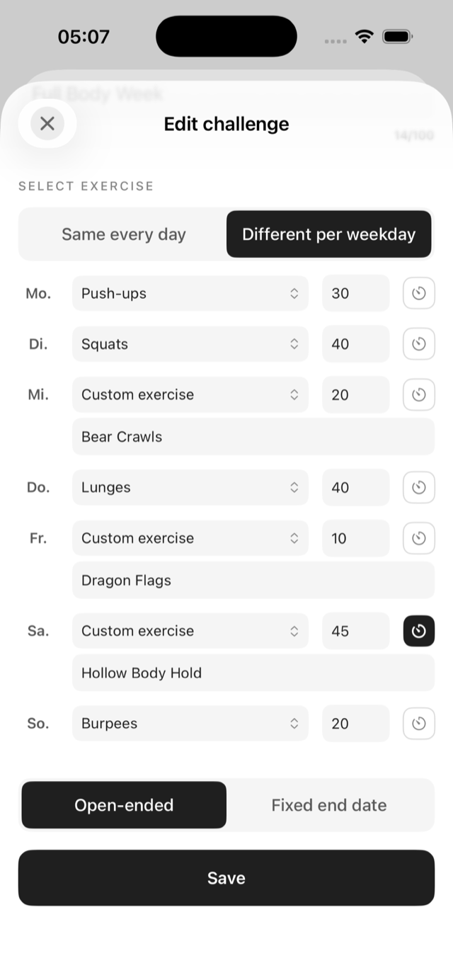Choose the Fixed end date option

pos(329,805)
